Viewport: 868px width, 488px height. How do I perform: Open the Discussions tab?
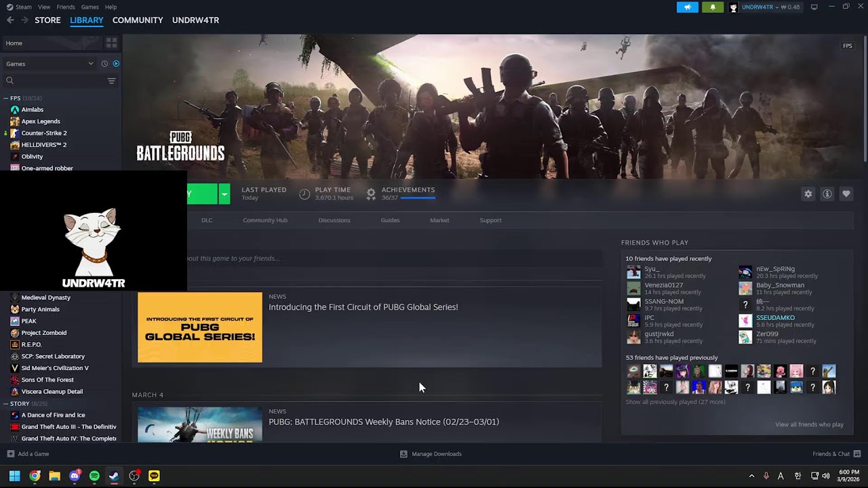pos(334,220)
